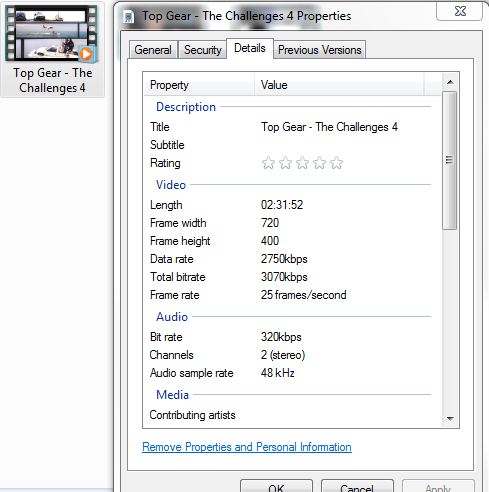Select the Data rate value 2750kbps

284,259
